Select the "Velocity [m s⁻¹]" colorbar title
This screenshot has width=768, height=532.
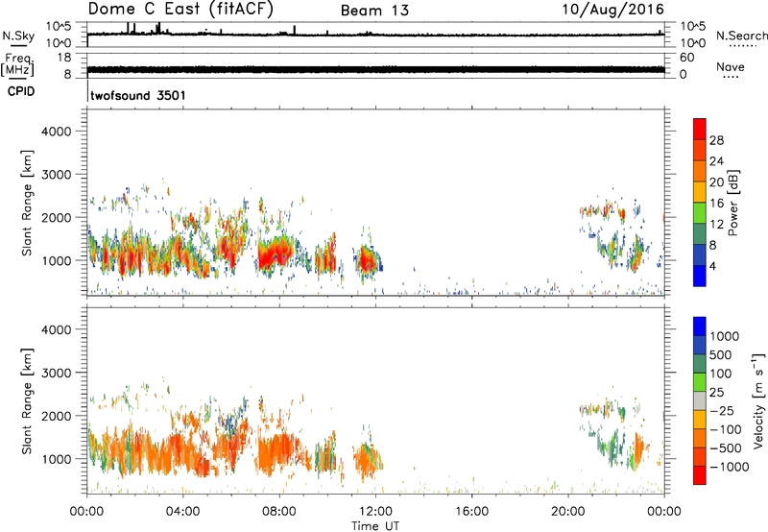[758, 400]
